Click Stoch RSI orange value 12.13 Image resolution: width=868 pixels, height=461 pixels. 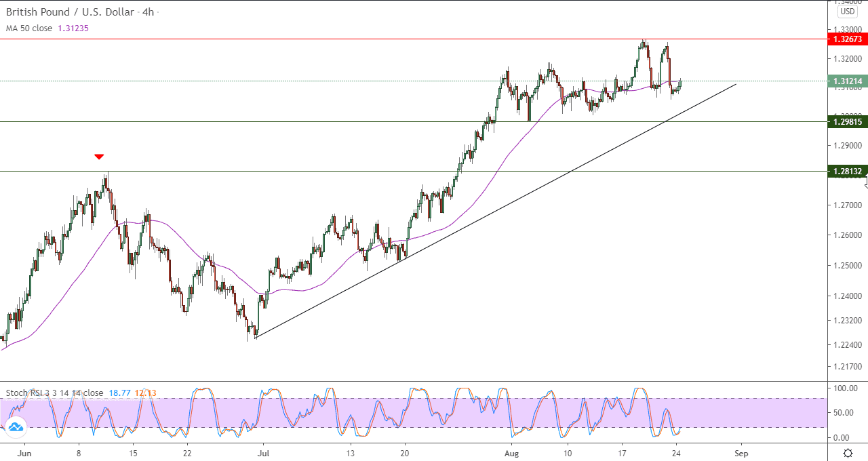coord(145,393)
